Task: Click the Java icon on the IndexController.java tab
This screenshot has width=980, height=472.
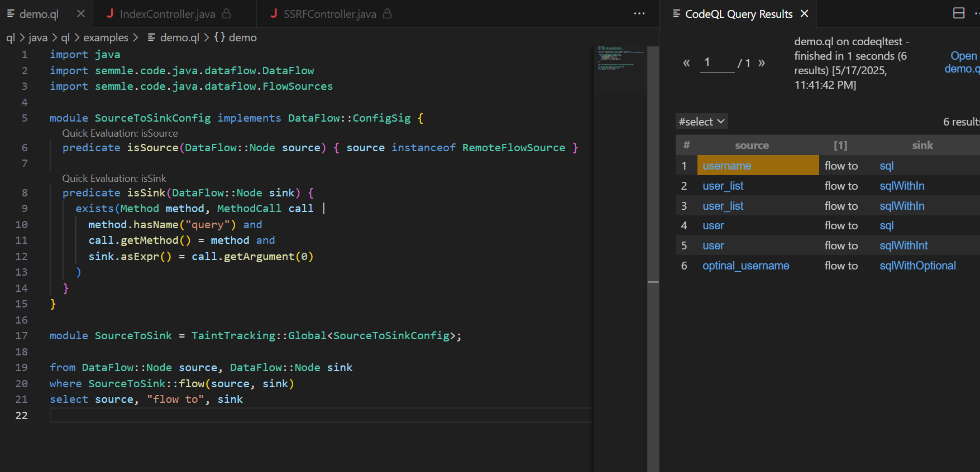Action: (x=110, y=13)
